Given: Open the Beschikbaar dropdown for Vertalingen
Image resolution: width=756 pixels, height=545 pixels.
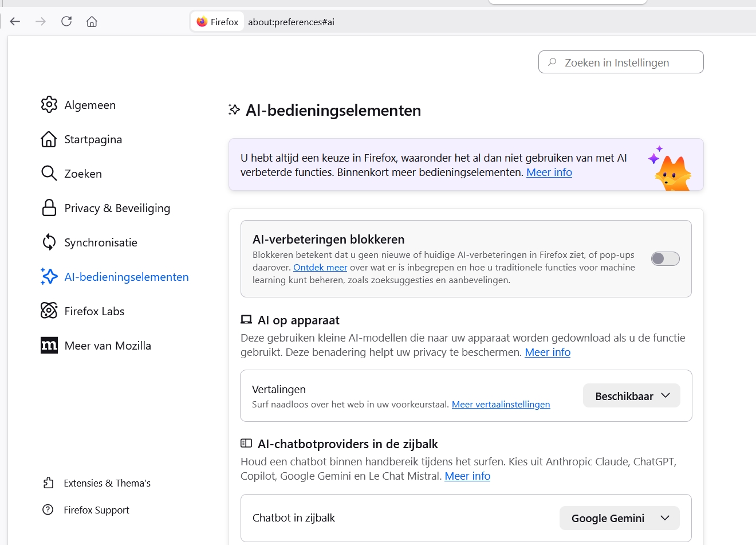Looking at the screenshot, I should (631, 395).
